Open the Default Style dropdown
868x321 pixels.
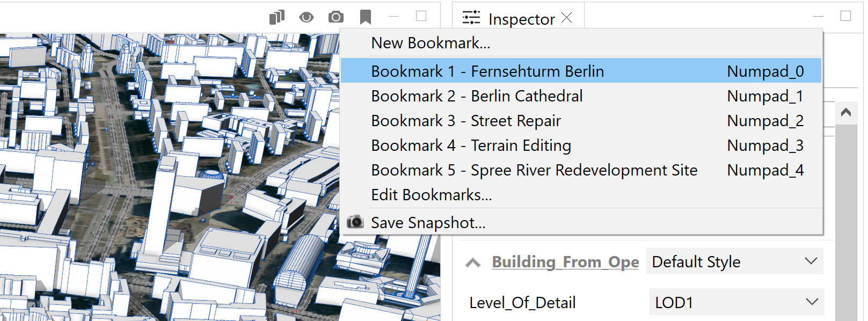point(734,261)
